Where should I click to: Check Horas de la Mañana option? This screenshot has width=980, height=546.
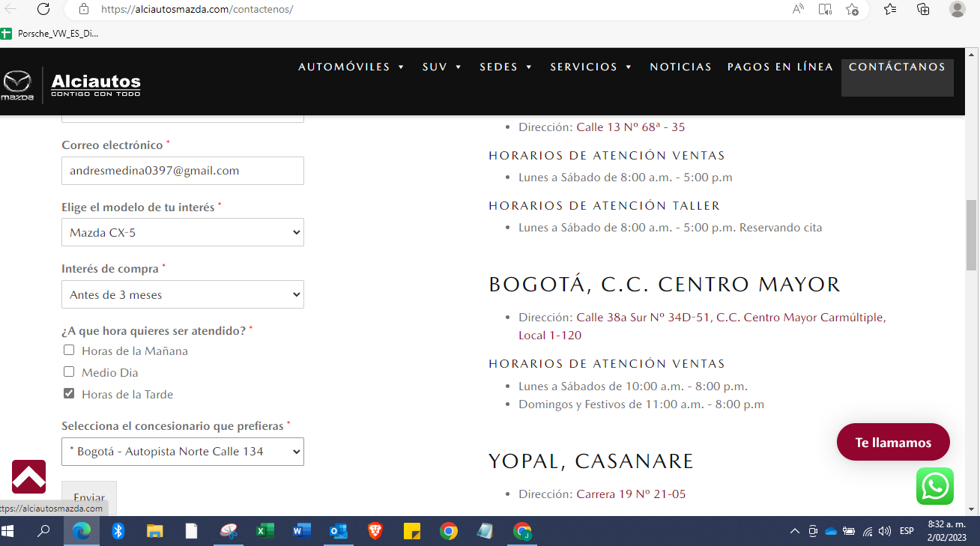[69, 350]
